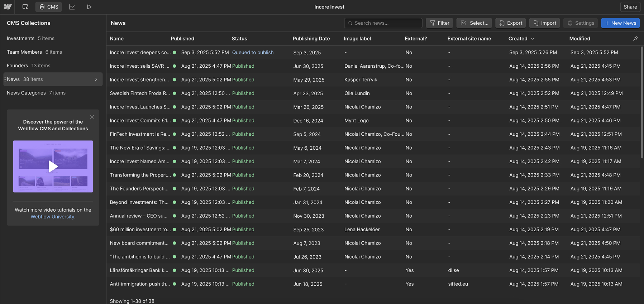Open the Team Members collection

pyautogui.click(x=53, y=52)
